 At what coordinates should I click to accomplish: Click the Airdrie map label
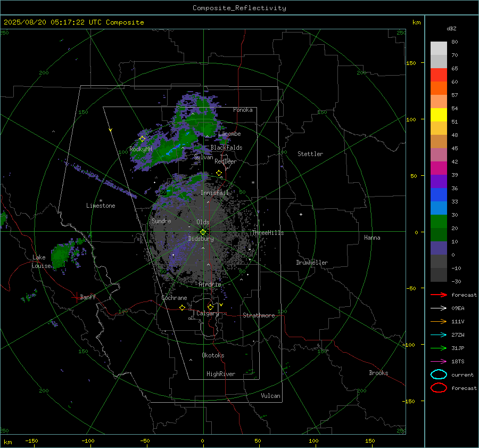(x=210, y=284)
